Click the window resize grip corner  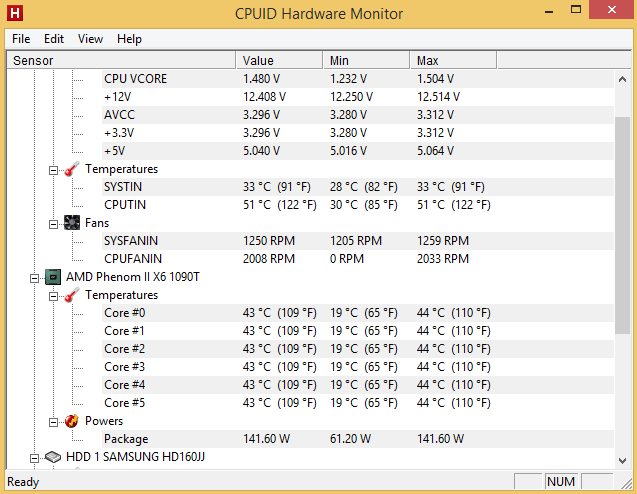pos(627,483)
